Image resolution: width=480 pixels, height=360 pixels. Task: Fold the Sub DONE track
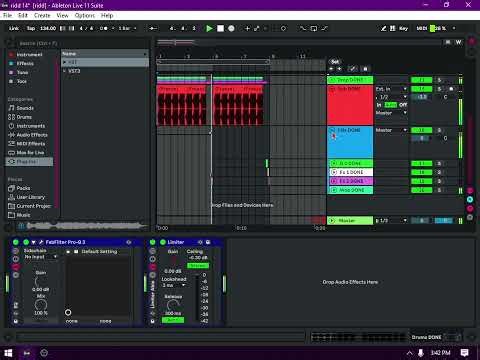point(332,89)
